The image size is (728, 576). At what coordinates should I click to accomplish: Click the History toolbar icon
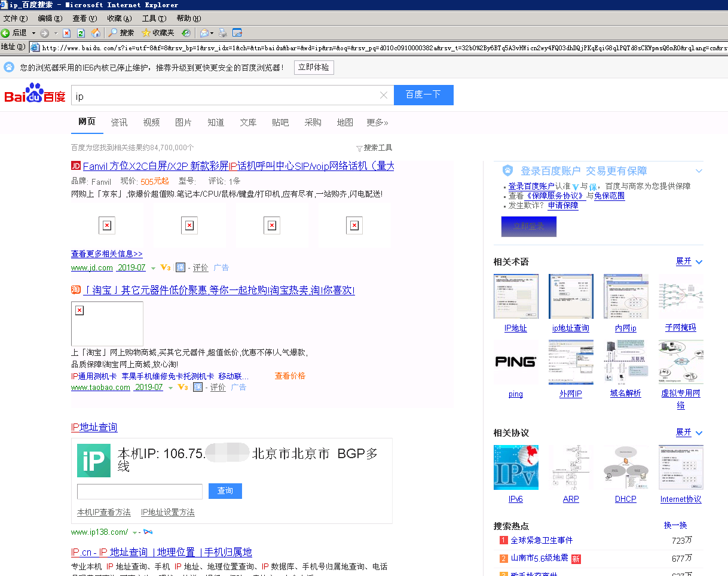(186, 33)
